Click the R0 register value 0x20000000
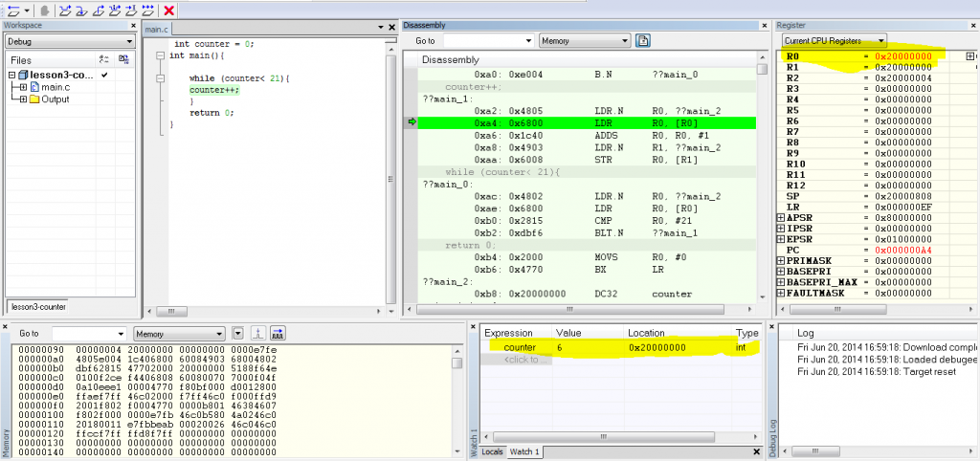The image size is (980, 461). 903,56
